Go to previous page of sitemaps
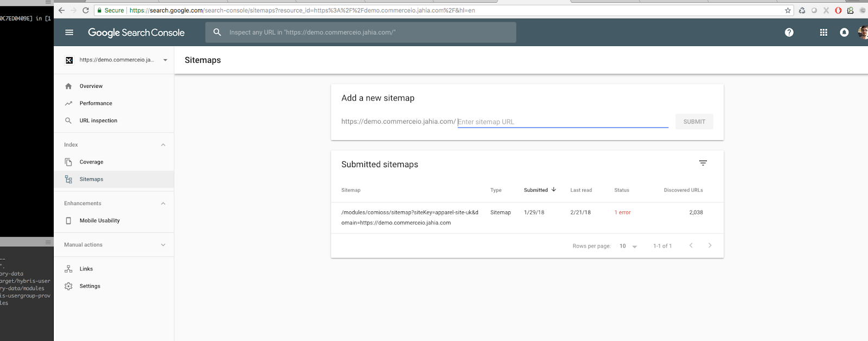 tap(691, 245)
